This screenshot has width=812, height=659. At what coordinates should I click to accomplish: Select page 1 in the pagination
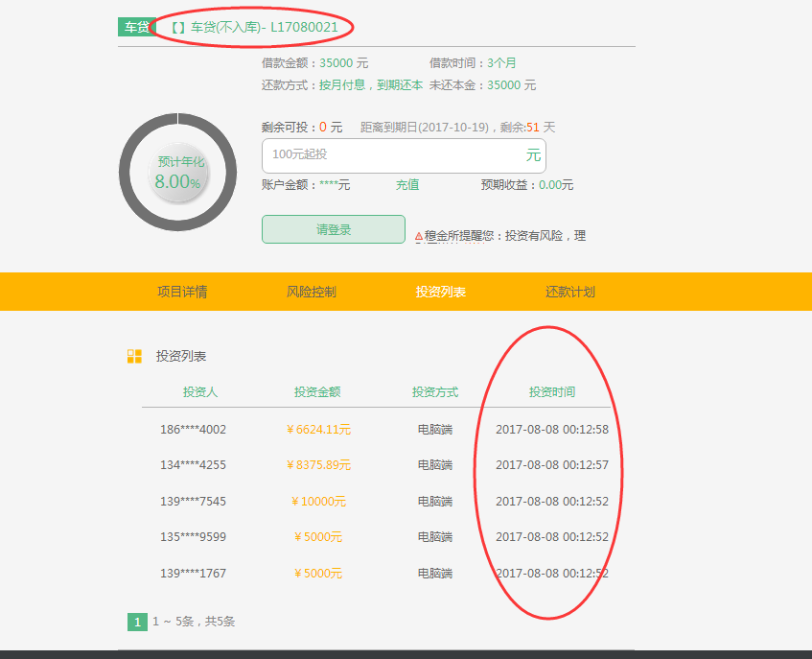click(137, 622)
